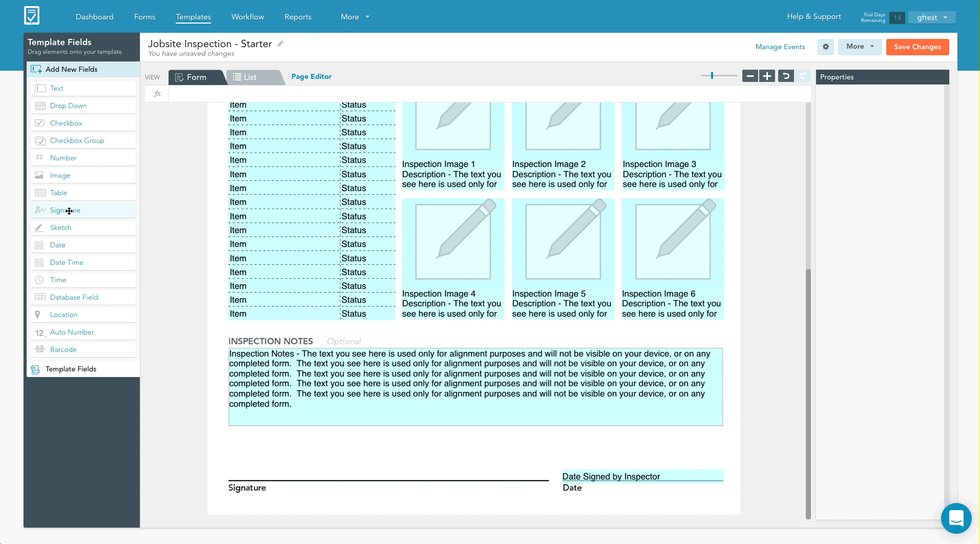Click the Properties panel header
This screenshot has width=980, height=544.
[x=882, y=77]
